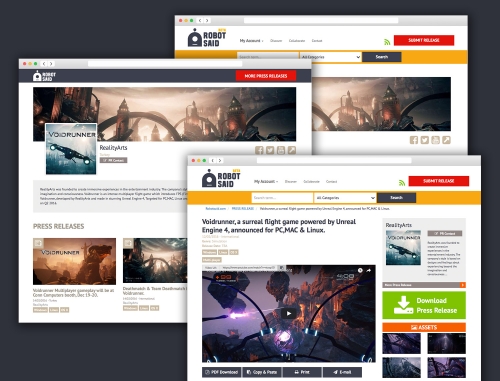Click external link icon under RealityArts banner
The height and width of the screenshot is (381, 500).
coord(292,150)
